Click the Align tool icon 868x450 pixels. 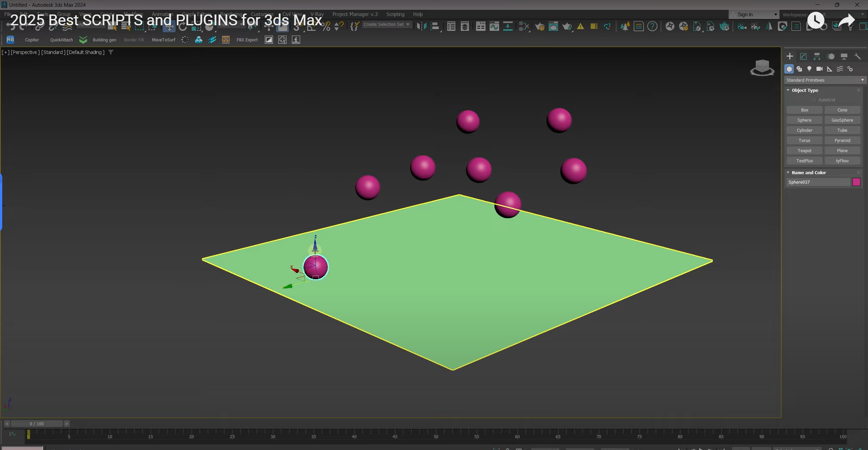pyautogui.click(x=435, y=26)
